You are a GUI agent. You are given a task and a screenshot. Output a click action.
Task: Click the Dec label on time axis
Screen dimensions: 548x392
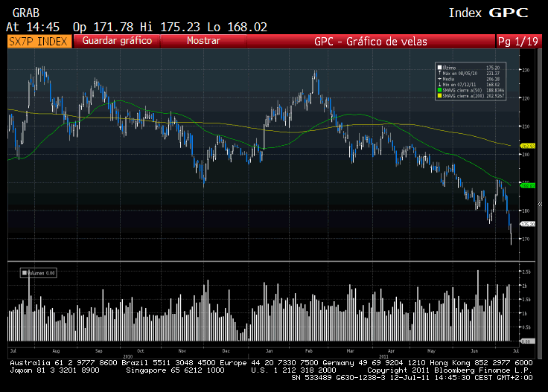pos(226,351)
